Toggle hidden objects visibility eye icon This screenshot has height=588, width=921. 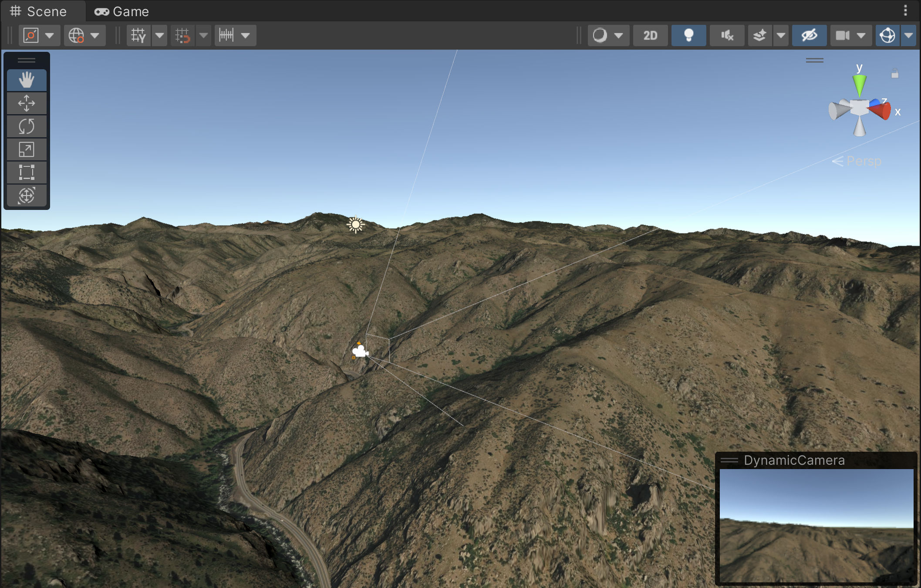pyautogui.click(x=809, y=35)
